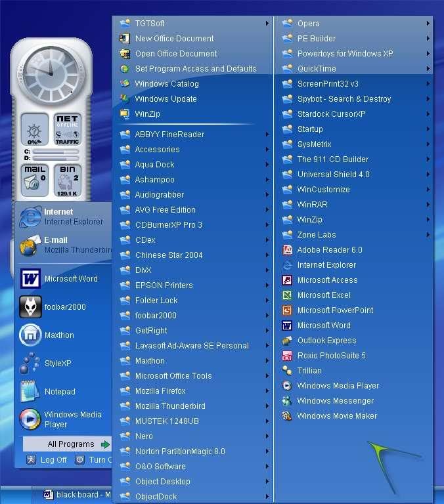
Task: Select "WinCustomize" entry
Action: 354,189
